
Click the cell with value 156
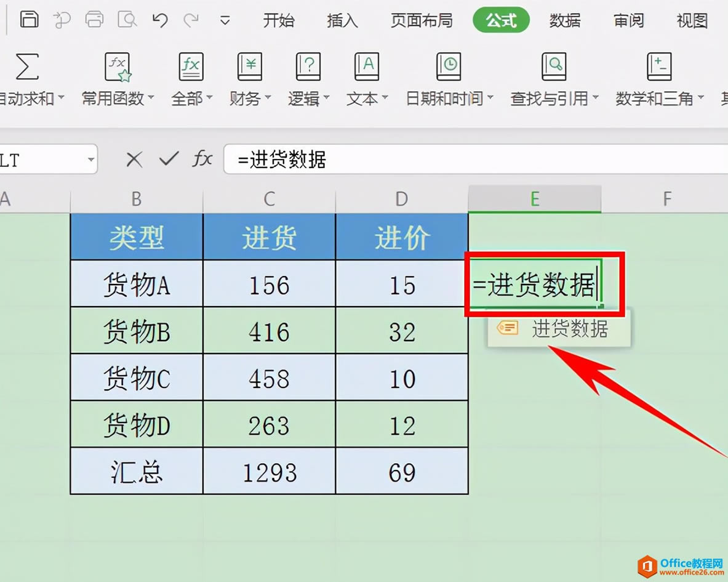tap(270, 284)
